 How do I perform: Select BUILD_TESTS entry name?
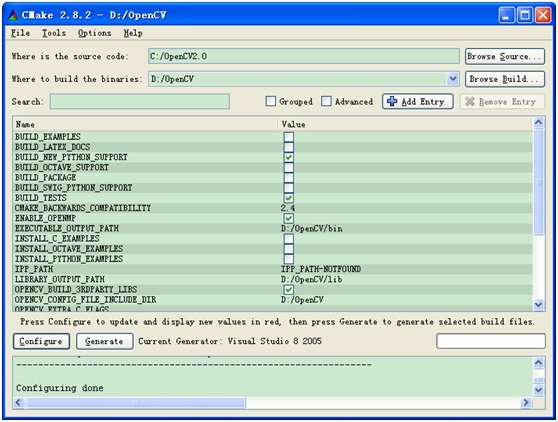coord(41,198)
